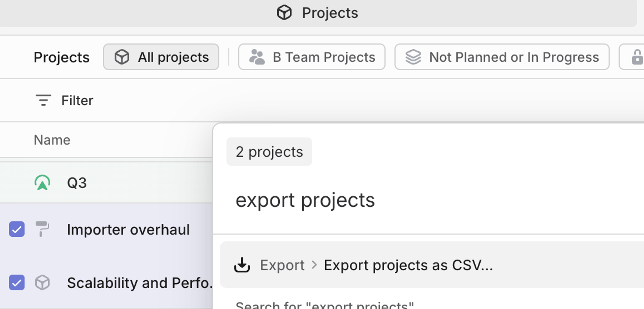Click the 2 projects badge

[269, 151]
